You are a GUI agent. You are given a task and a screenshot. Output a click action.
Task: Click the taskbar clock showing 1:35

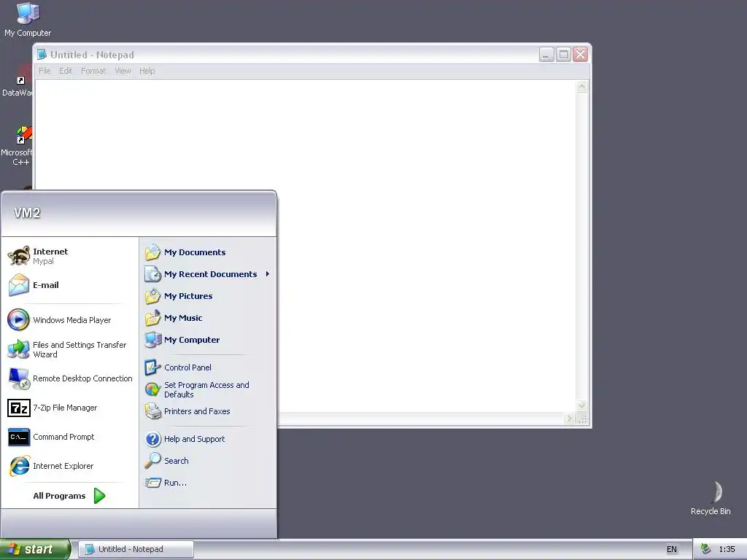727,549
